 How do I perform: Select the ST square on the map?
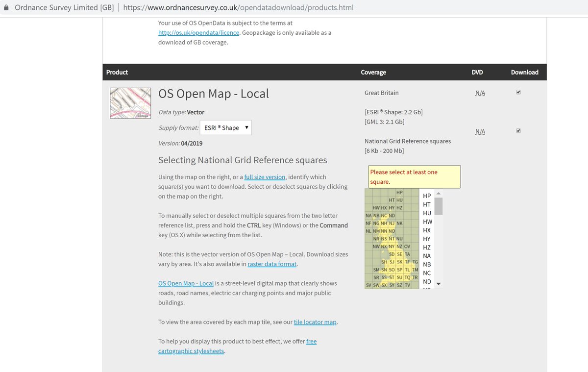point(392,277)
